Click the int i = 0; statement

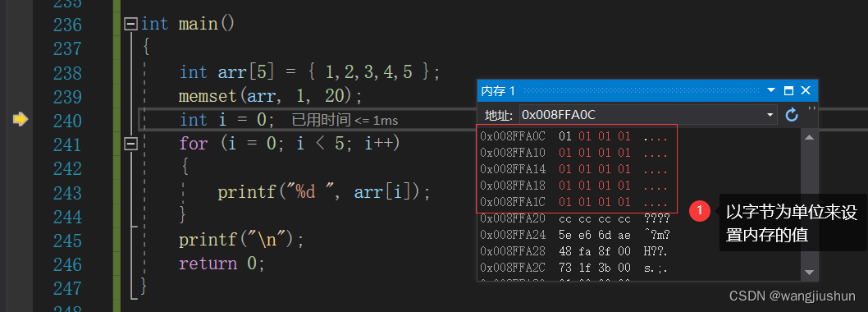tap(227, 120)
